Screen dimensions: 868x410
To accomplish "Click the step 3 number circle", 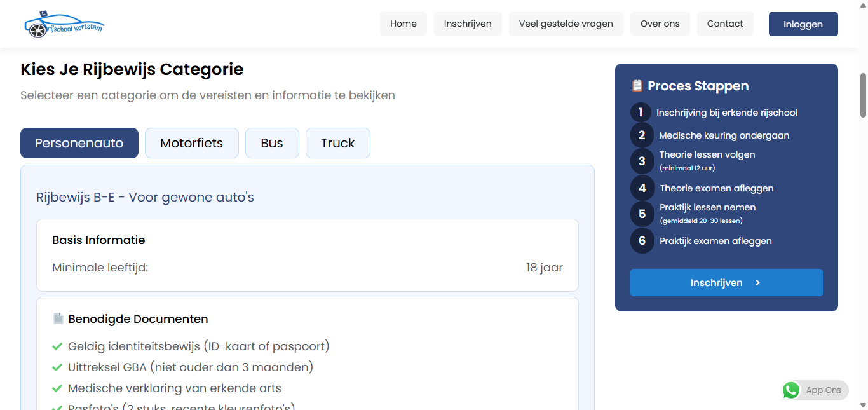I will coord(642,161).
